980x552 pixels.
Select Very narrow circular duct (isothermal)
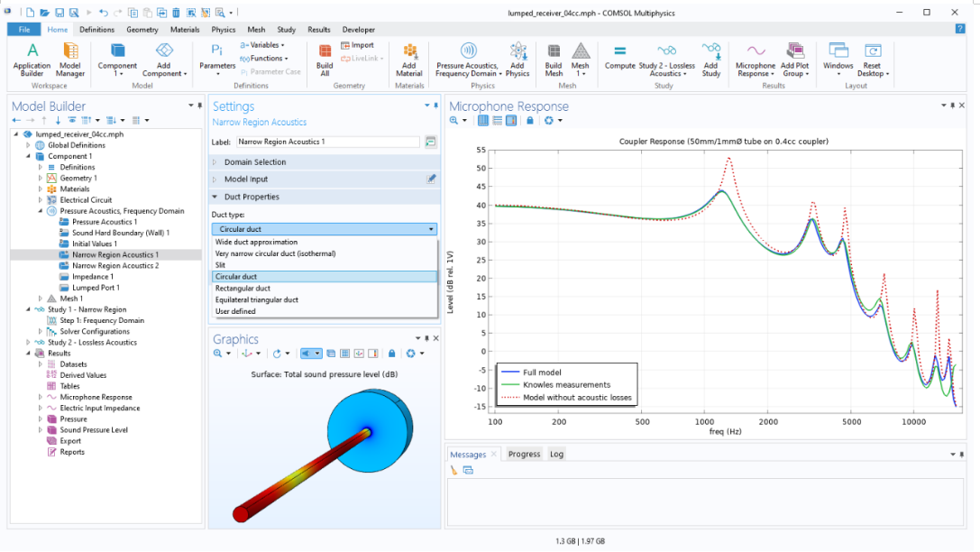325,253
